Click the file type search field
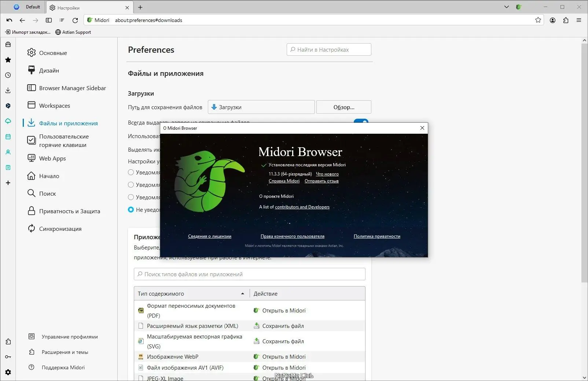The image size is (588, 381). coord(250,274)
